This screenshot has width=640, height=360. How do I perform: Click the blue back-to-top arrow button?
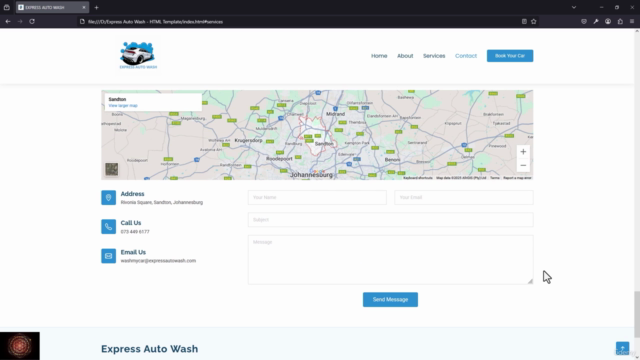click(622, 349)
